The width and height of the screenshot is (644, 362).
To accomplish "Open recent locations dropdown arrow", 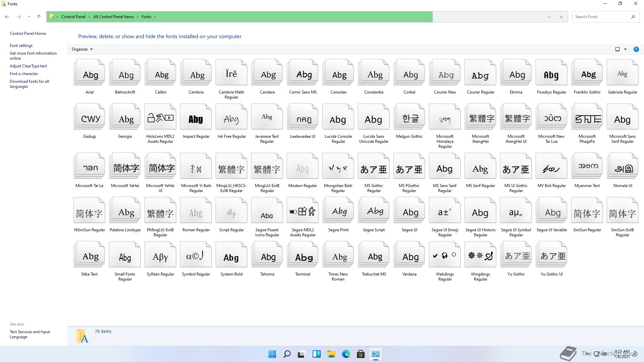I will pyautogui.click(x=29, y=17).
